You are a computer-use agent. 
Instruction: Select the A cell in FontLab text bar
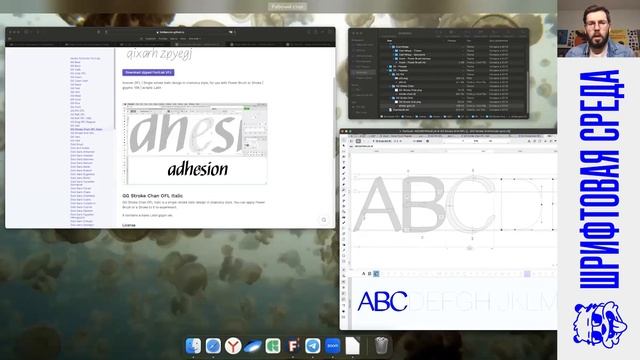click(363, 273)
